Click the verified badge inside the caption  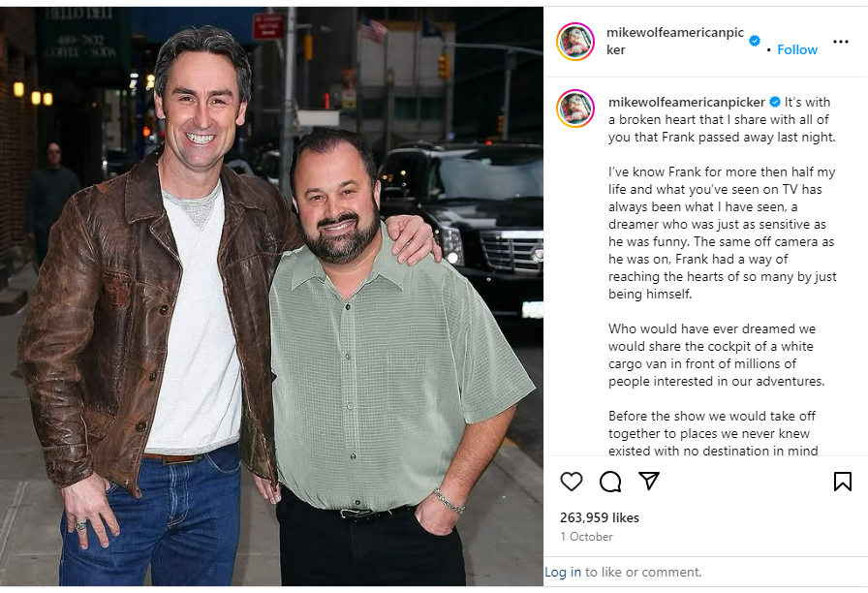775,102
